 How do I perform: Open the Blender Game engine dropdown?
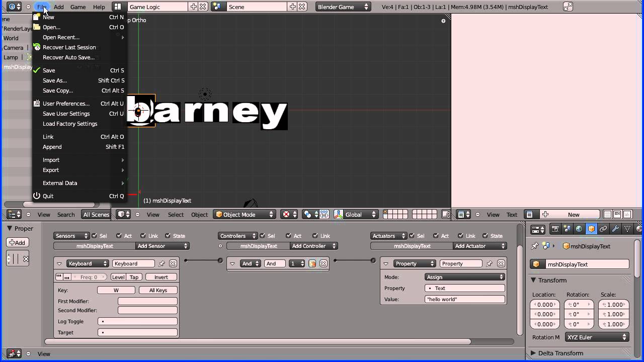click(x=343, y=7)
